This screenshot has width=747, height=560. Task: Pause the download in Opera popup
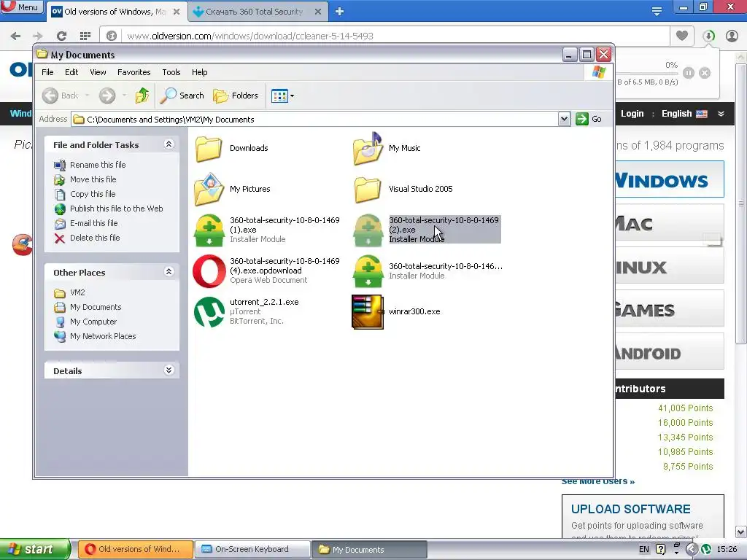tap(689, 73)
